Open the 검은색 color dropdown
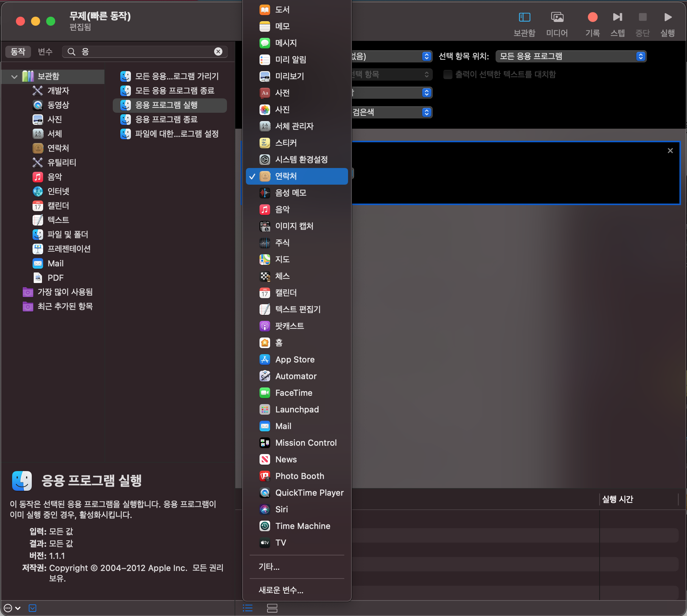 click(392, 112)
